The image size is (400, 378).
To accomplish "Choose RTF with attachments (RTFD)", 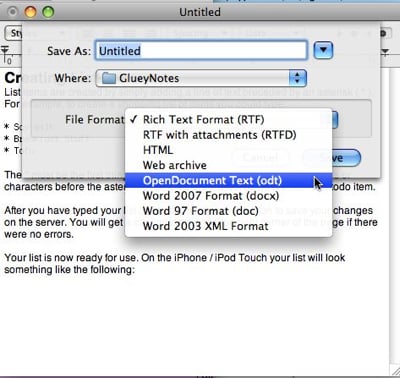I will pos(228,135).
